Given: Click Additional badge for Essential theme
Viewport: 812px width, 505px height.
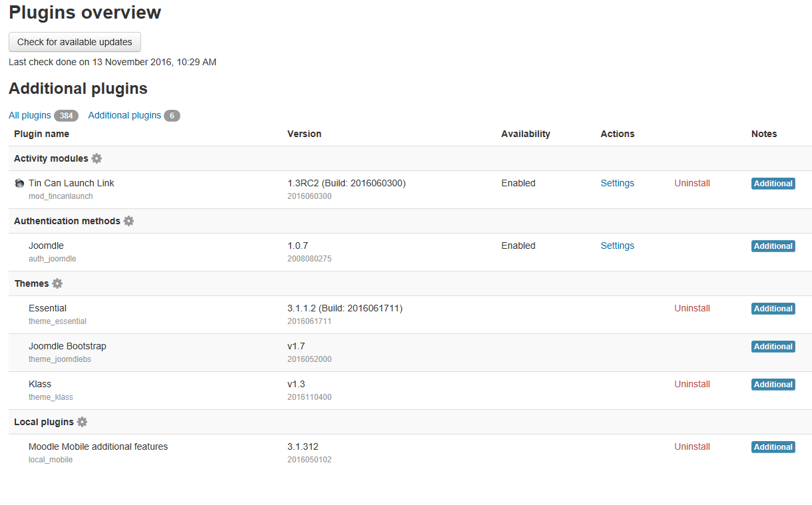Looking at the screenshot, I should point(773,309).
